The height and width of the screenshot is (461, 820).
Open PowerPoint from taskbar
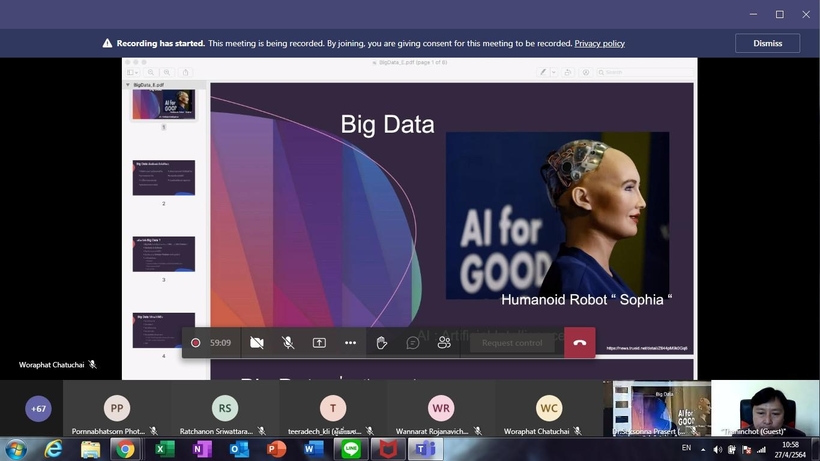pyautogui.click(x=276, y=450)
